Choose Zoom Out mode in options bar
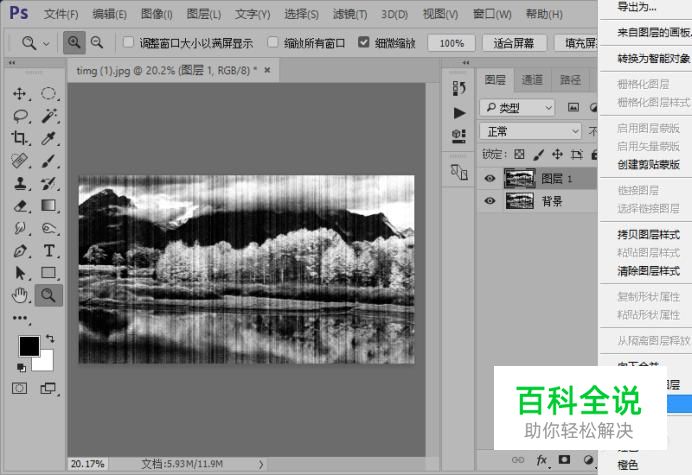 (x=97, y=42)
